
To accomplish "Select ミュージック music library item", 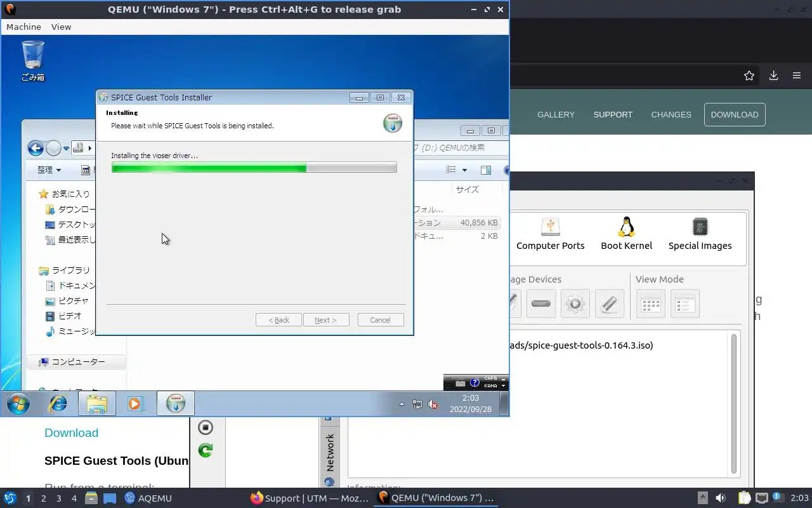I will (71, 331).
